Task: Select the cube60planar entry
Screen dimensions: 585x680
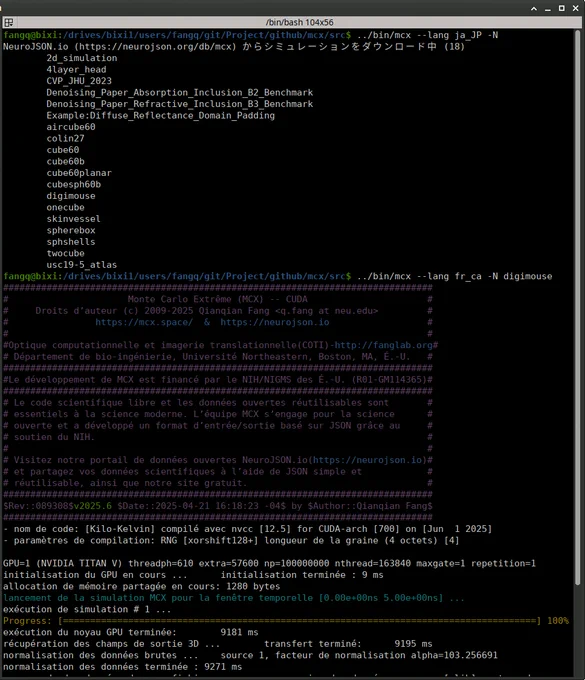Action: (x=79, y=173)
